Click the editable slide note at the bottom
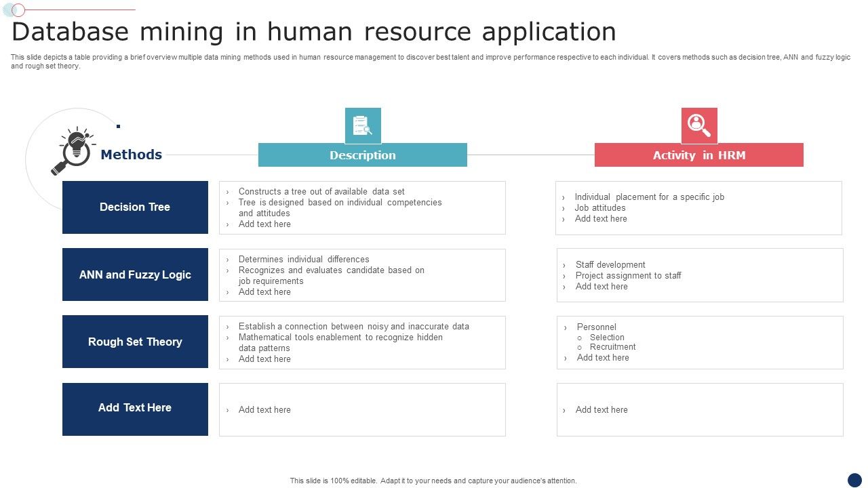Image resolution: width=868 pixels, height=488 pixels. pos(433,480)
